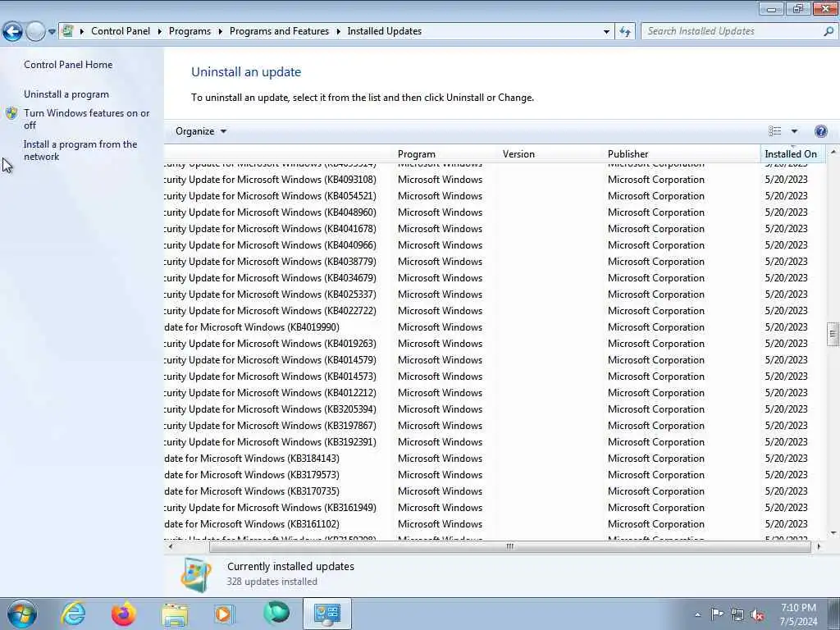
Task: Click the vertical scrollbar thumb
Action: pyautogui.click(x=833, y=335)
